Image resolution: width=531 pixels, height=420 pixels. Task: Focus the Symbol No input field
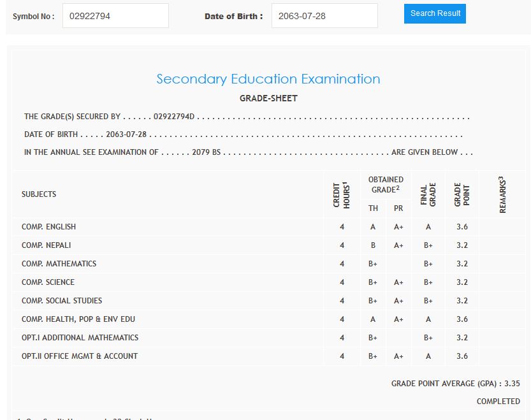pyautogui.click(x=115, y=16)
